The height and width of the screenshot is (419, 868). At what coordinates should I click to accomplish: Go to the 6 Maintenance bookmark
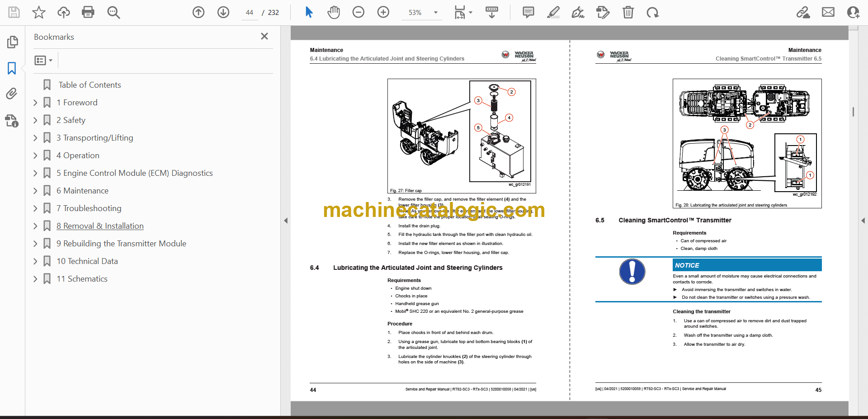pos(82,191)
